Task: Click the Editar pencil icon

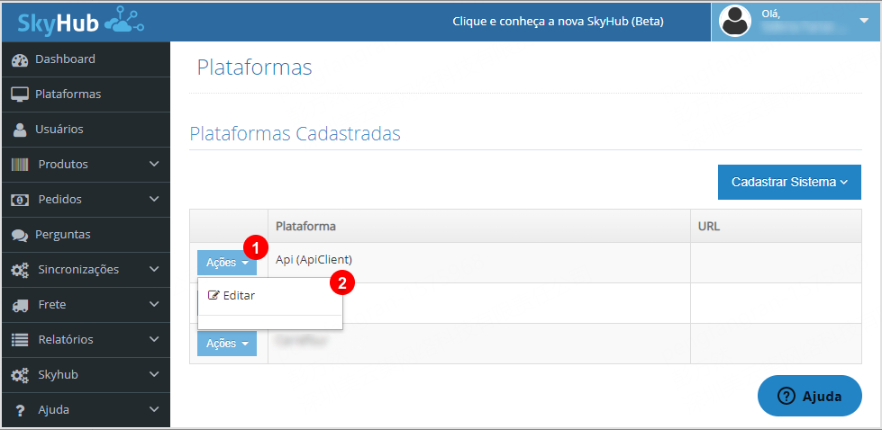Action: [213, 295]
